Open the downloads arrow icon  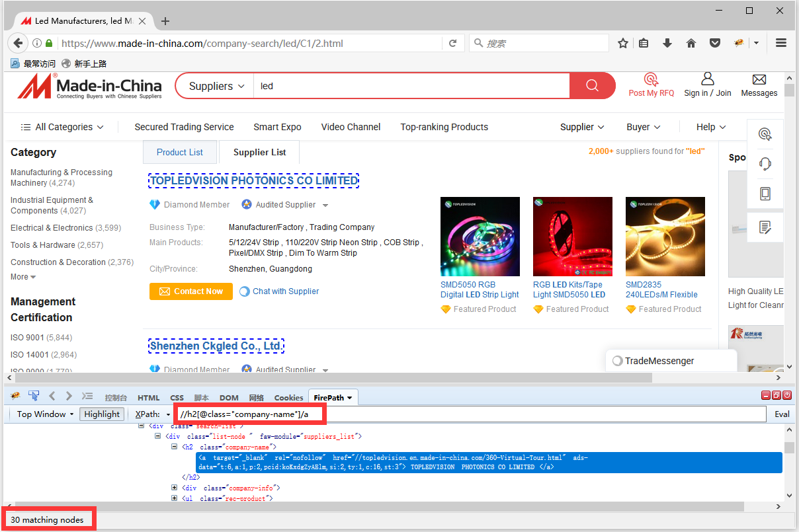pyautogui.click(x=667, y=43)
